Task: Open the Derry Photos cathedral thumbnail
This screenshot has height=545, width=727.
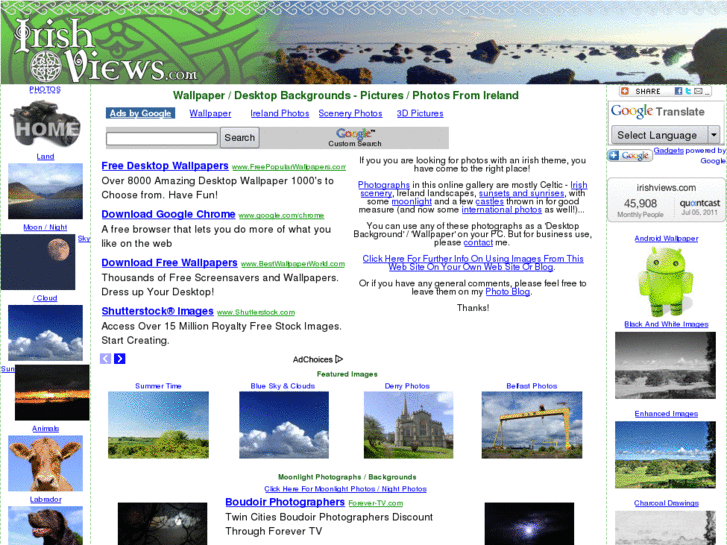Action: [x=408, y=425]
